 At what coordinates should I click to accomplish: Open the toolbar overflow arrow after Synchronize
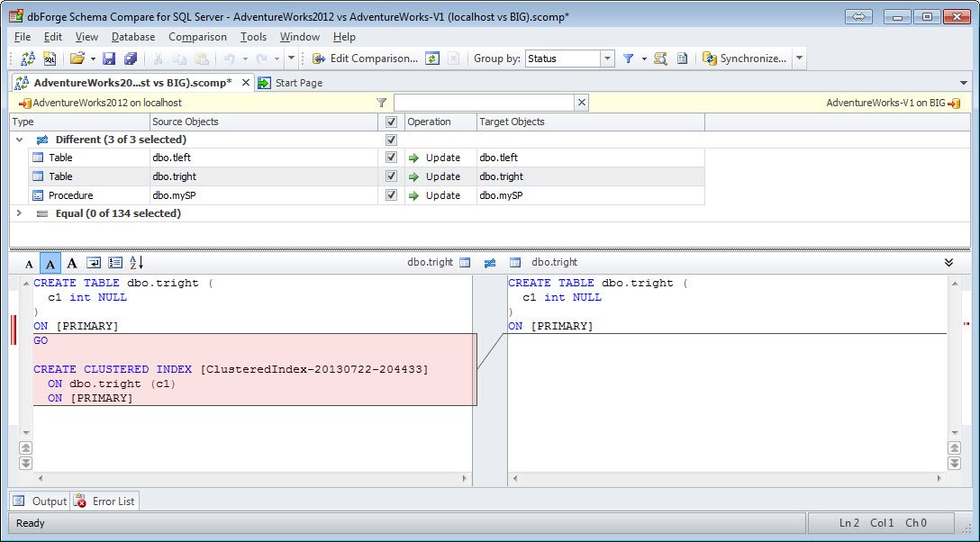tap(799, 59)
